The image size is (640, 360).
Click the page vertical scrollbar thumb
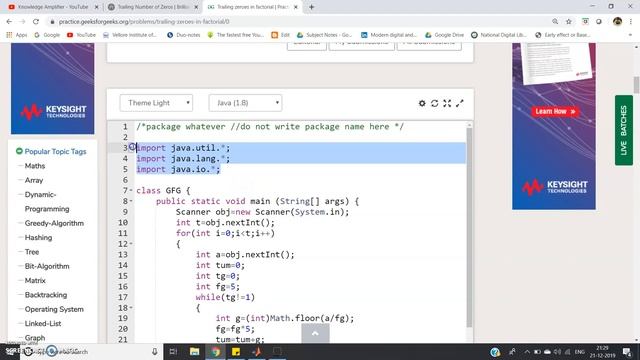point(636,85)
